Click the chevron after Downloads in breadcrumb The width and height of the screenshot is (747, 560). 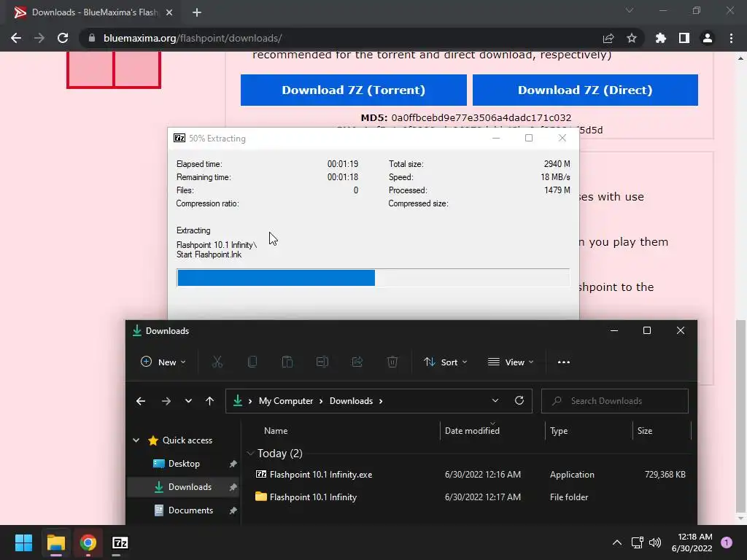(381, 401)
